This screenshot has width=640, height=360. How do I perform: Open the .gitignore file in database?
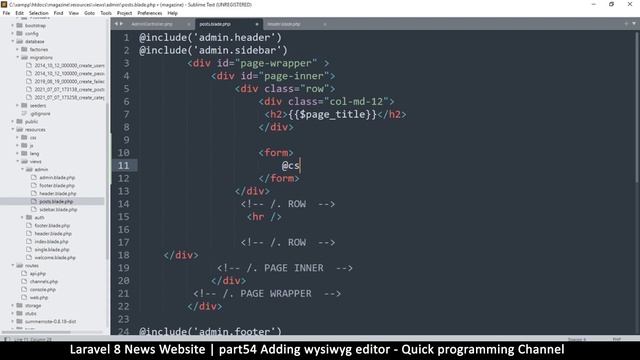point(40,113)
